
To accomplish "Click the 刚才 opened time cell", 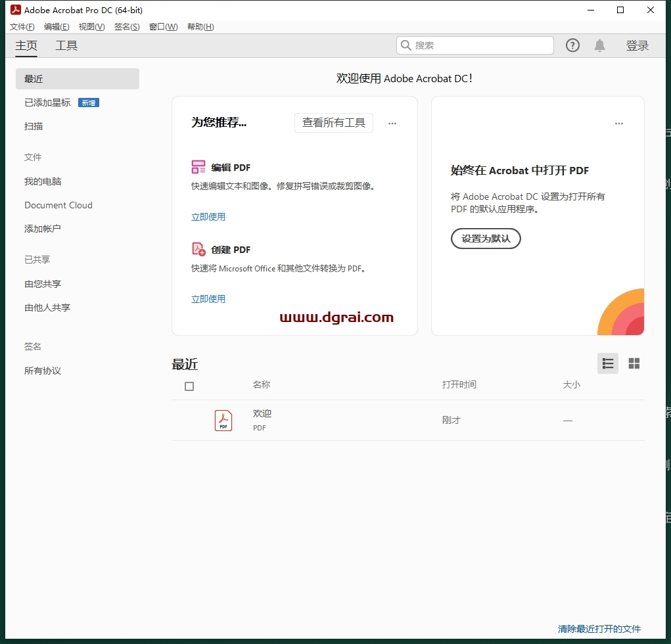I will coord(451,420).
